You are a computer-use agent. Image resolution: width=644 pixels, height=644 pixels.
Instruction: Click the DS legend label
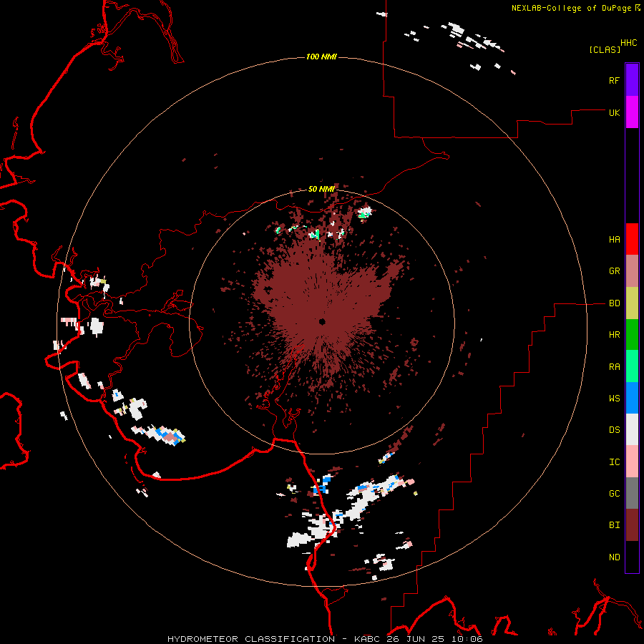click(614, 430)
